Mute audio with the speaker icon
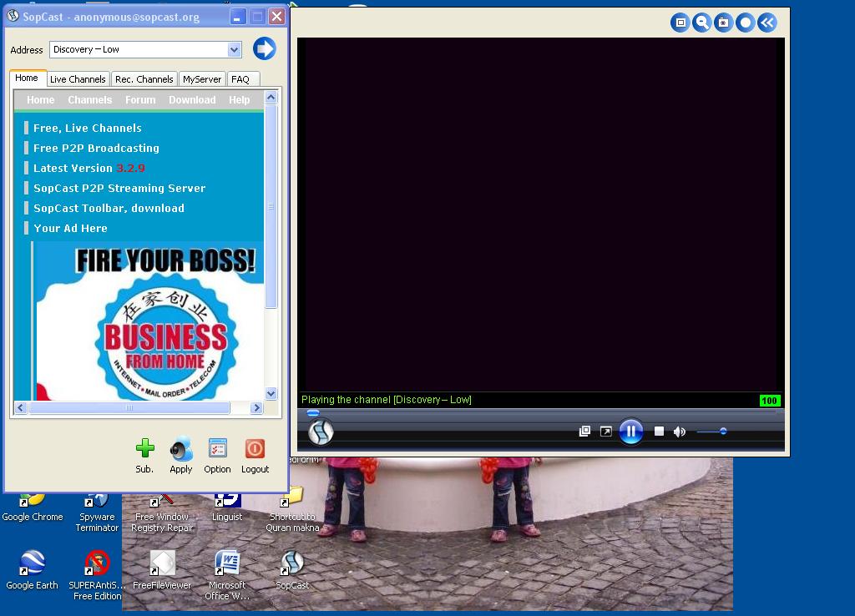Viewport: 855px width, 616px height. pyautogui.click(x=680, y=432)
